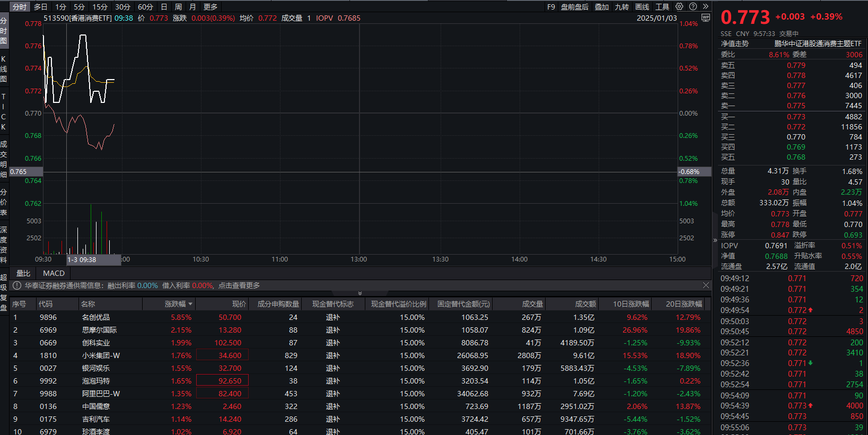Toggle 盘前盘后 pre/post-market display
The height and width of the screenshot is (435, 868).
[575, 7]
